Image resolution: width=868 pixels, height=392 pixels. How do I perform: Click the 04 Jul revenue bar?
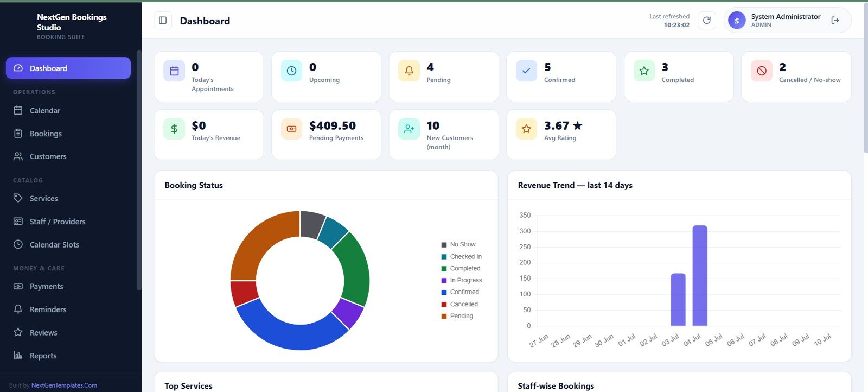click(x=700, y=276)
